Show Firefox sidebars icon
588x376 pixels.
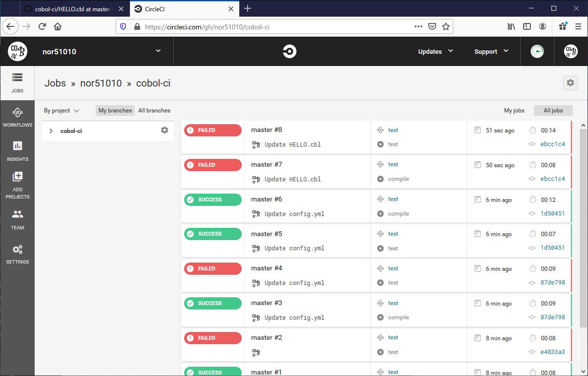pos(527,26)
